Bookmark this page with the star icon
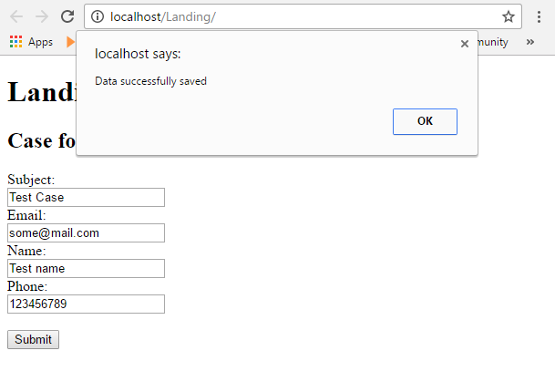 [x=509, y=16]
